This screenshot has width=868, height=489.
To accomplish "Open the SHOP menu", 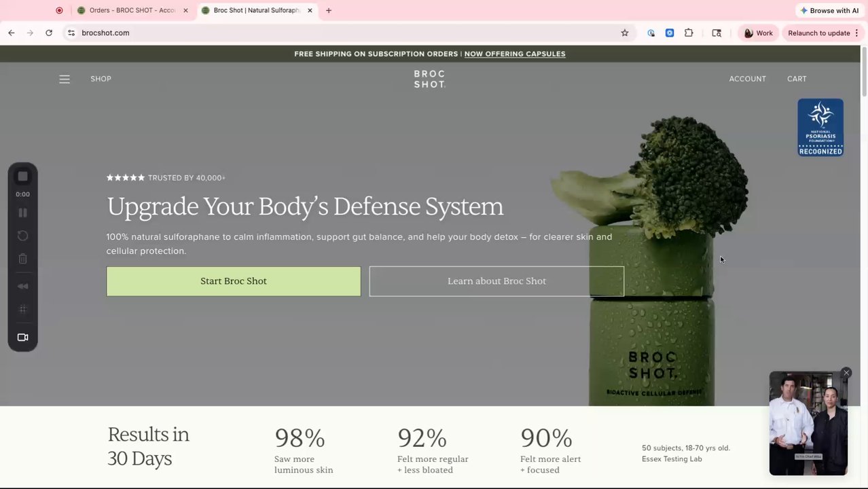I will (x=101, y=79).
